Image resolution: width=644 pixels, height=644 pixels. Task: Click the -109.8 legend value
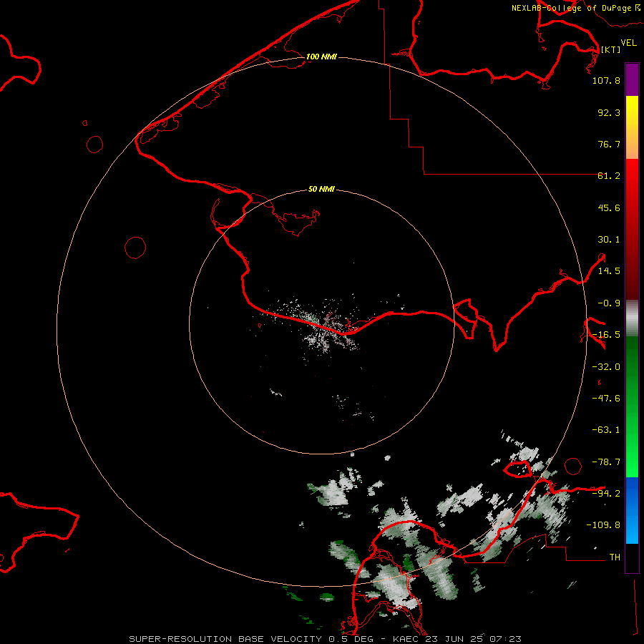[x=603, y=525]
